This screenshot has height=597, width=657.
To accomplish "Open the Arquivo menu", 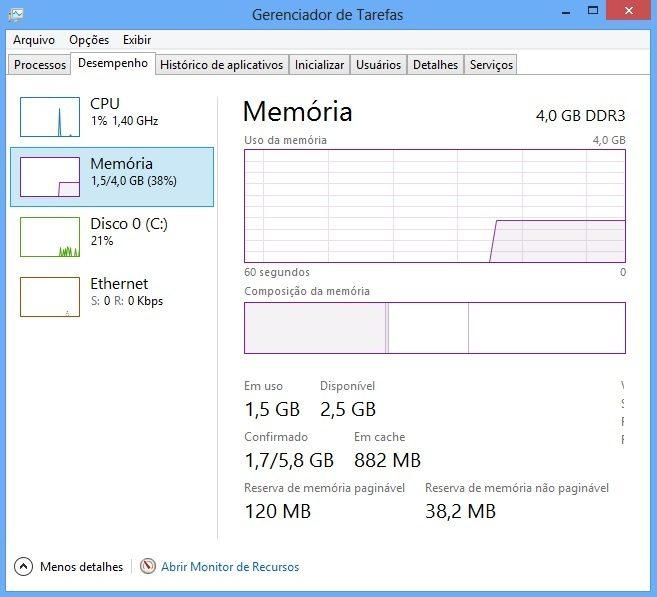I will 34,40.
